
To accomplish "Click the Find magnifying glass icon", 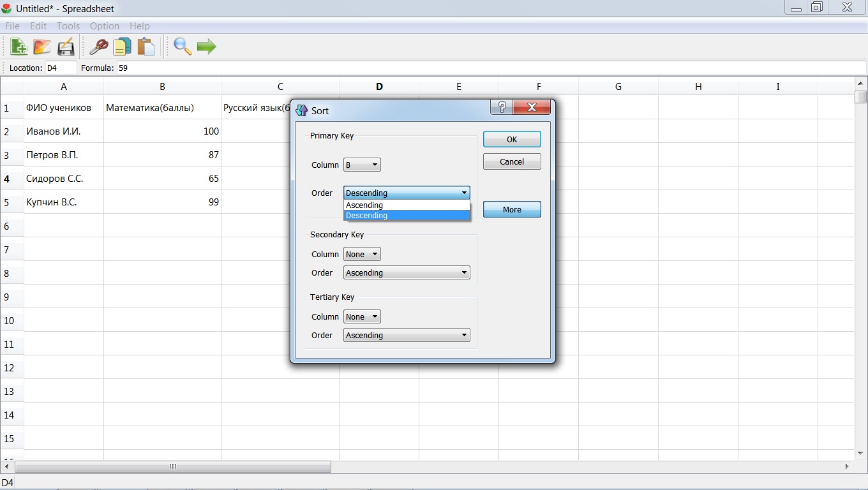I will [183, 47].
